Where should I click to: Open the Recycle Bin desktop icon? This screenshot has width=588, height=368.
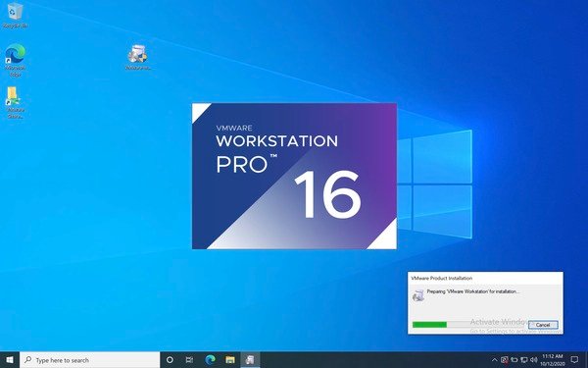pyautogui.click(x=15, y=15)
